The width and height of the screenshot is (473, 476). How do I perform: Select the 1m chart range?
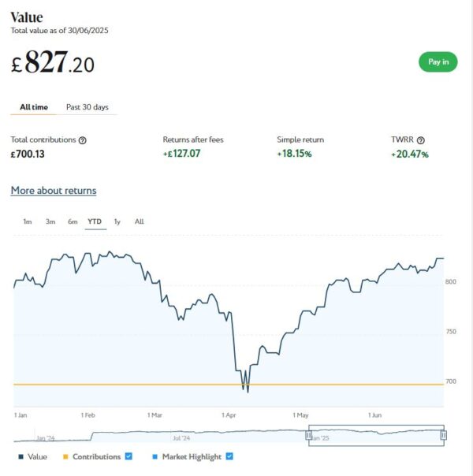(27, 221)
